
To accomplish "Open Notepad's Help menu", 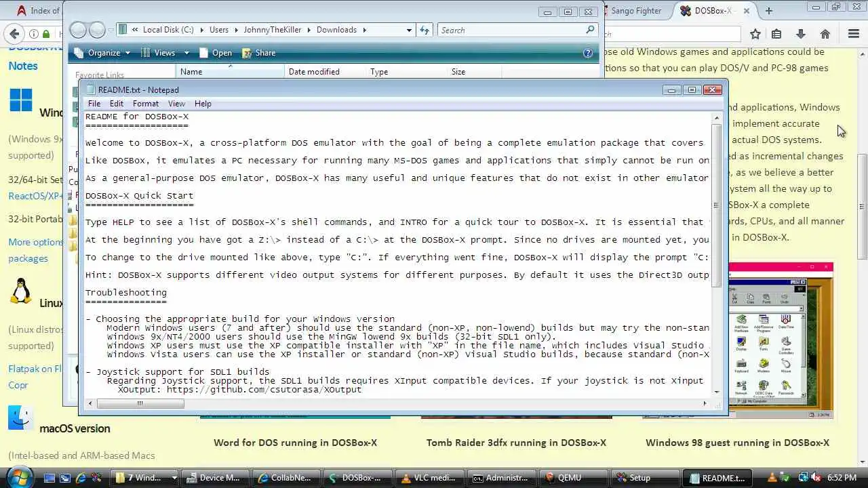I will point(203,104).
